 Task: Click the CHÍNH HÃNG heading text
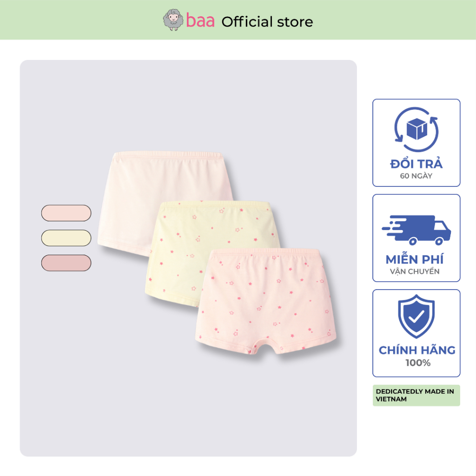(417, 350)
